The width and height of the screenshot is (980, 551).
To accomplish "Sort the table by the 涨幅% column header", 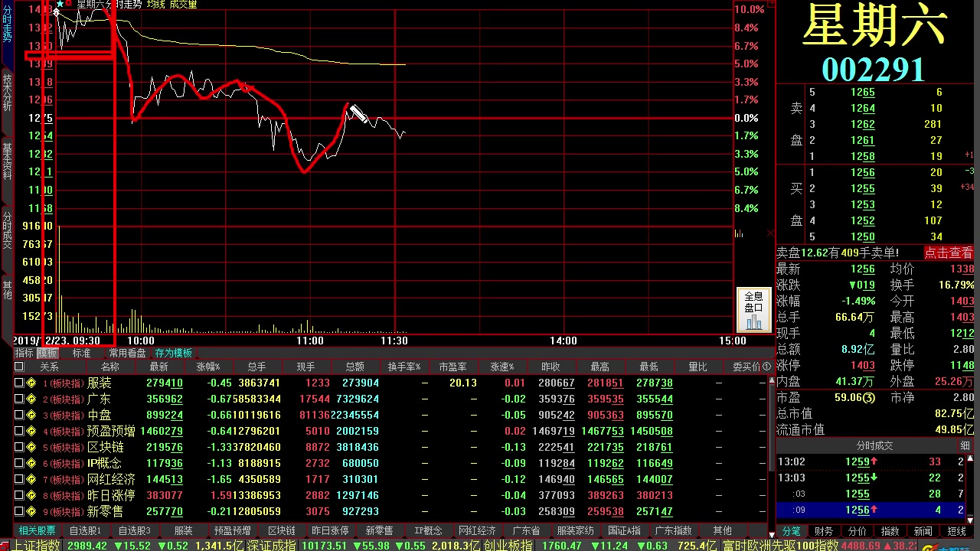I will tap(208, 367).
